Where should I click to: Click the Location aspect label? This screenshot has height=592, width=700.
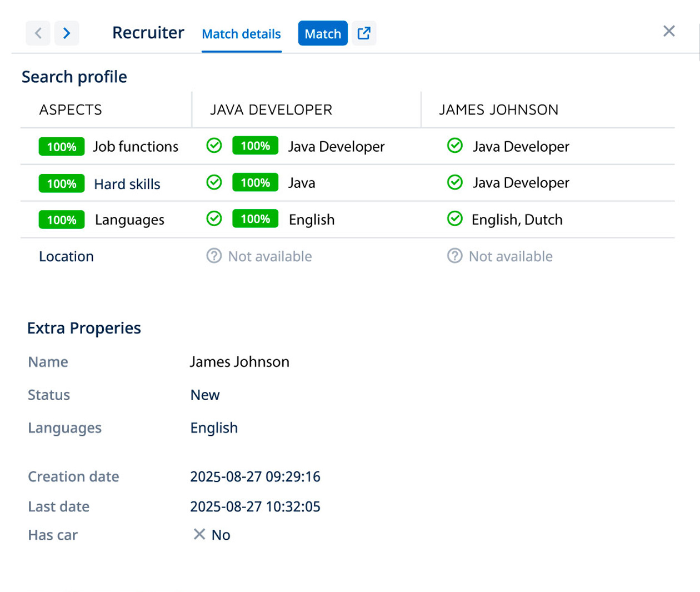click(66, 256)
